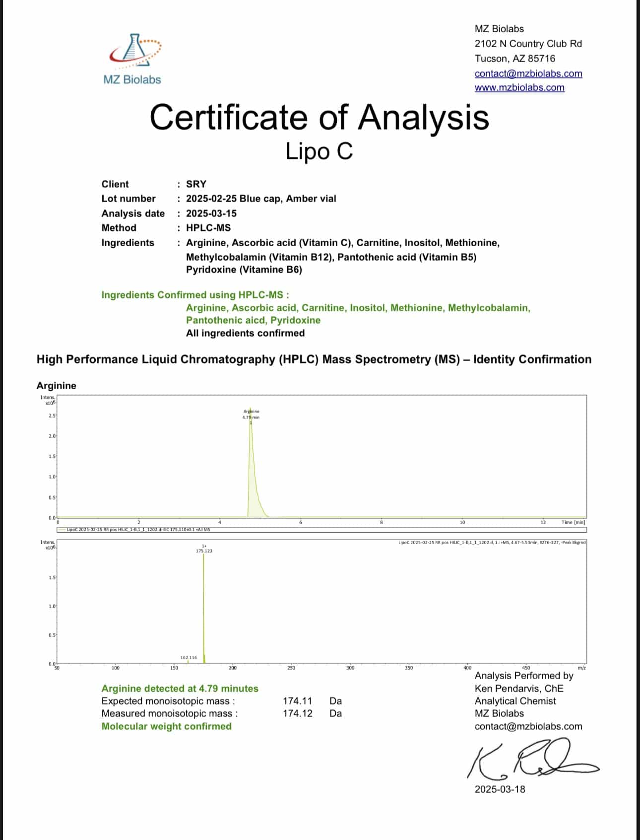
Task: Select the measured mass 174.12 value
Action: (298, 713)
